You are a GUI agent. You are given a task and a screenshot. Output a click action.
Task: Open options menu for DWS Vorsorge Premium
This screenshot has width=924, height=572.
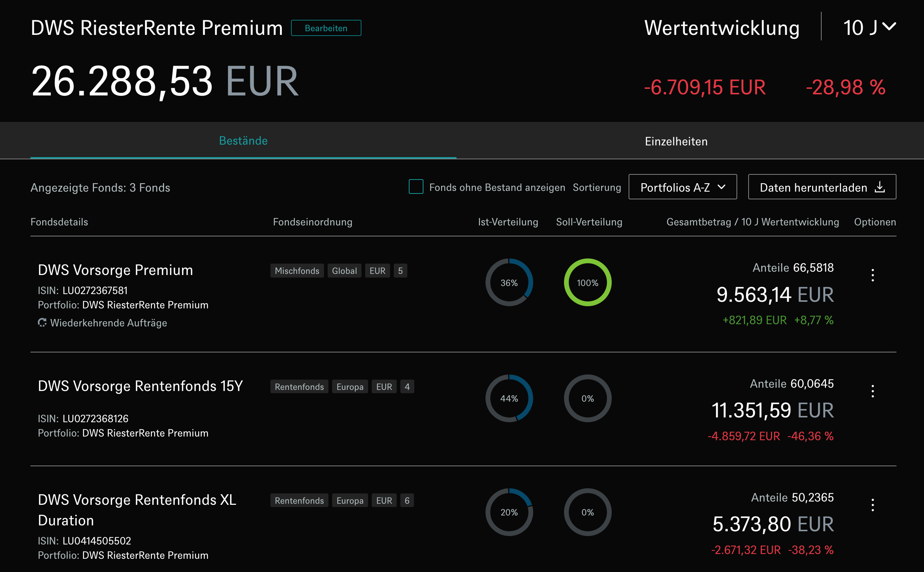coord(873,275)
